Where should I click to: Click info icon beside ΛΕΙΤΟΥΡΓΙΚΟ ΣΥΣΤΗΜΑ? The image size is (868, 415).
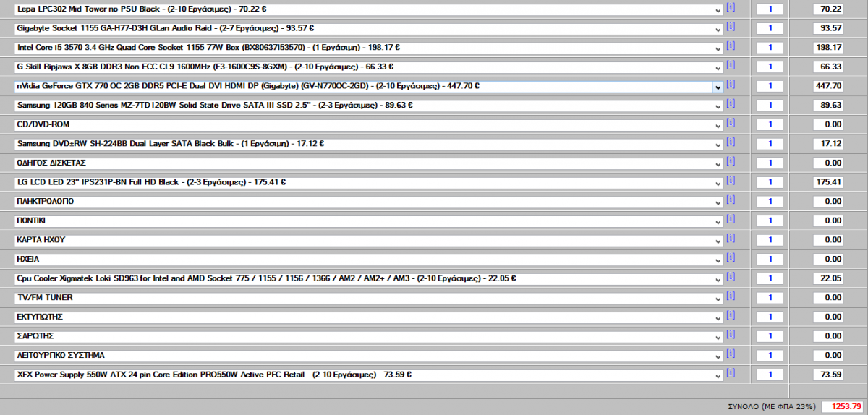[x=731, y=354]
